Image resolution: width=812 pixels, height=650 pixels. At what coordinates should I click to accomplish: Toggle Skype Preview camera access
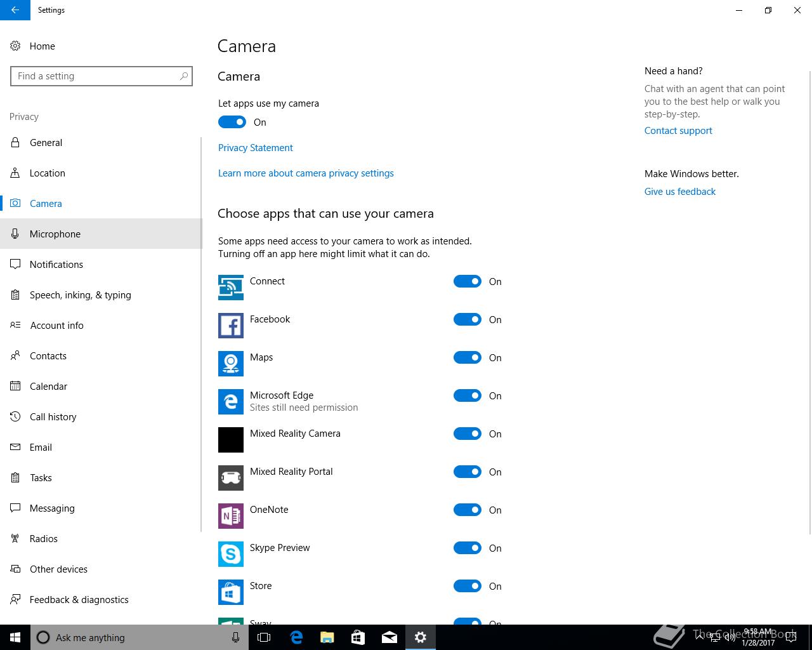468,548
